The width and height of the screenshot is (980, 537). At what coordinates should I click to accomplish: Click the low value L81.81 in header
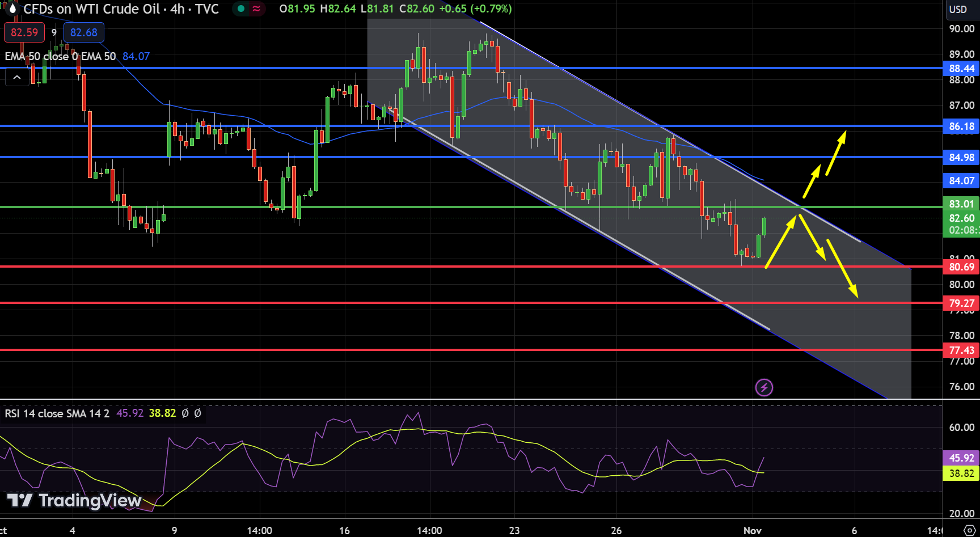click(378, 9)
